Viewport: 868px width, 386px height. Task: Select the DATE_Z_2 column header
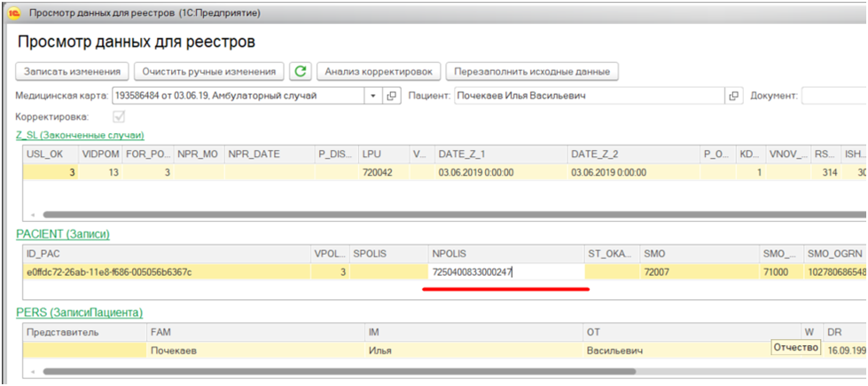point(633,154)
